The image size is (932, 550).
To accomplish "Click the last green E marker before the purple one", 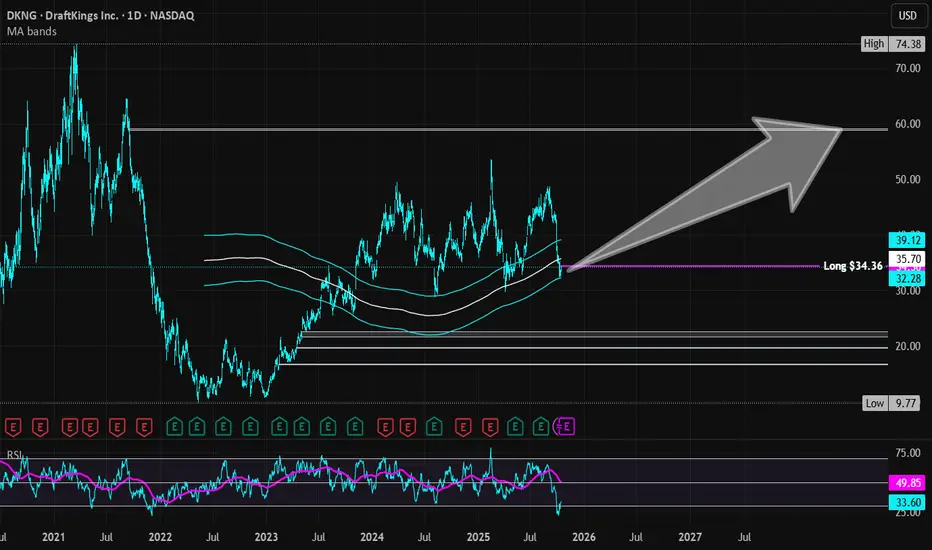I will coord(540,427).
